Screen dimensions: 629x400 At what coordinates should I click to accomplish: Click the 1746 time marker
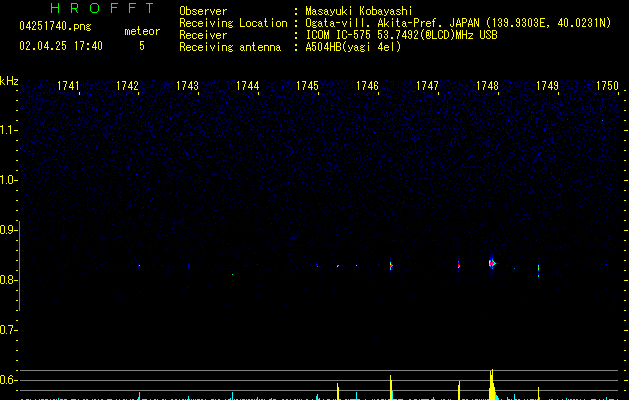(367, 86)
